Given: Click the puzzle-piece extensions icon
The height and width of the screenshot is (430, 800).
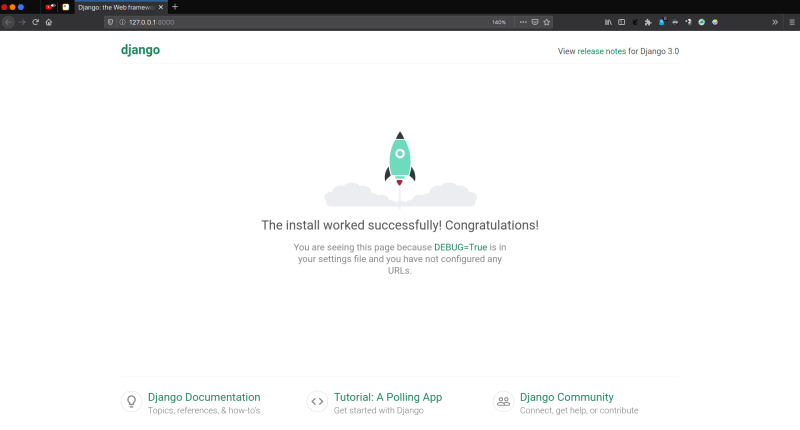Looking at the screenshot, I should (648, 22).
